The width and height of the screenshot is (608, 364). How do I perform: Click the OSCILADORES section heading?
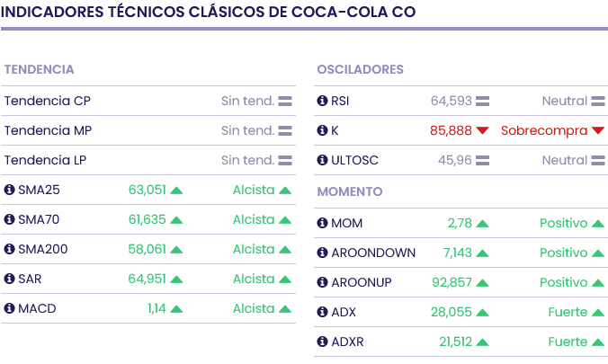tap(360, 69)
